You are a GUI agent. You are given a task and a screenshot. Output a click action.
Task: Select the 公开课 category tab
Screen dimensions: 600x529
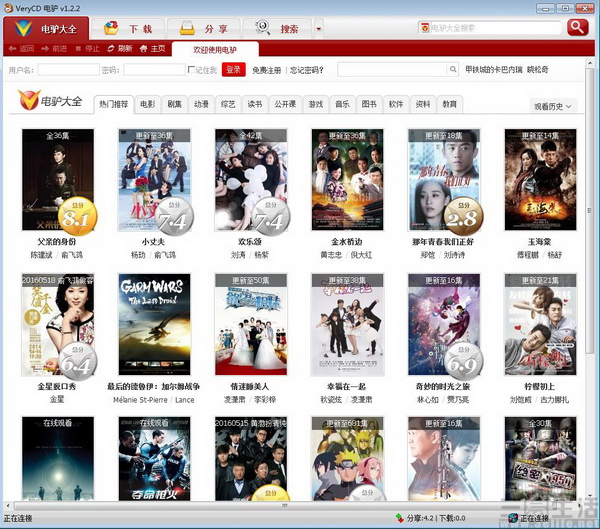[x=285, y=104]
